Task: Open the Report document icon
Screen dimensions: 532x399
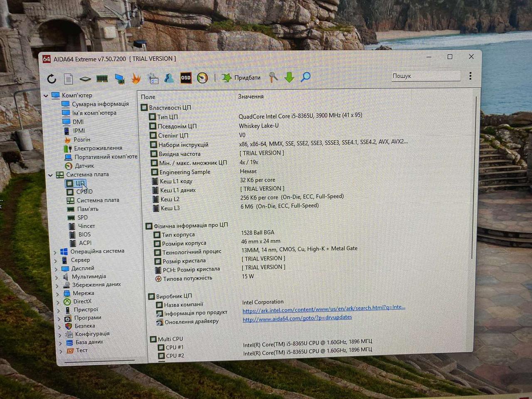Action: click(x=69, y=79)
